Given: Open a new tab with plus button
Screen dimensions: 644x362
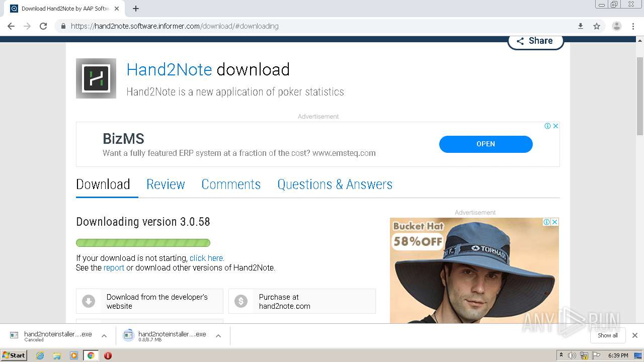Looking at the screenshot, I should click(x=136, y=9).
